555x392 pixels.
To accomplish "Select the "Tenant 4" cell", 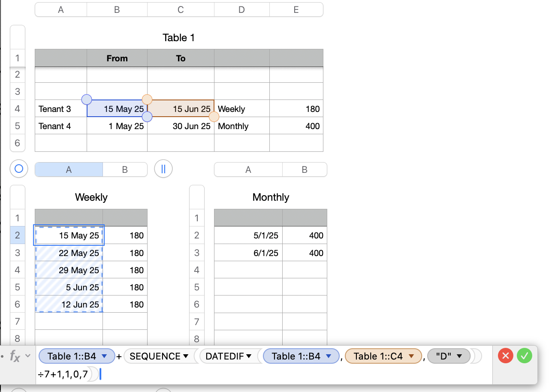I will [x=61, y=126].
